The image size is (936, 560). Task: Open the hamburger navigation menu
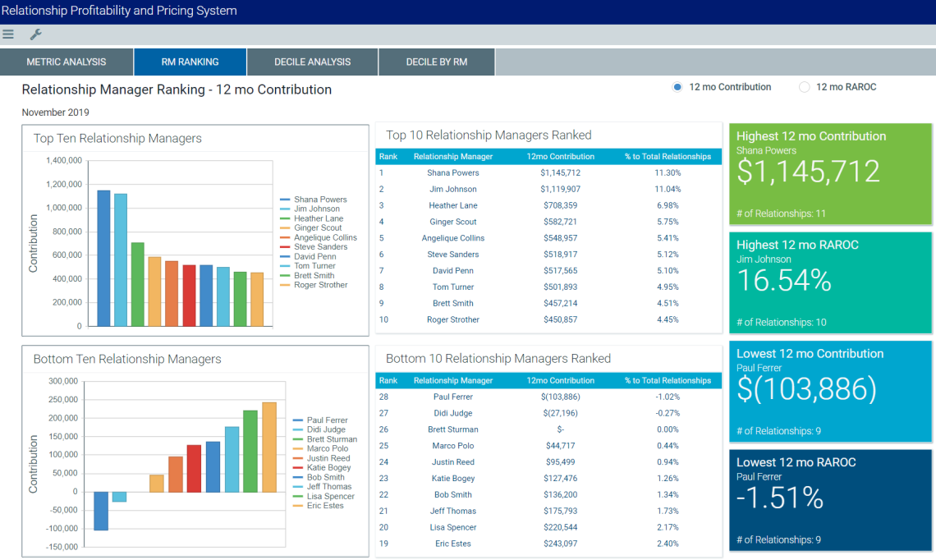8,34
